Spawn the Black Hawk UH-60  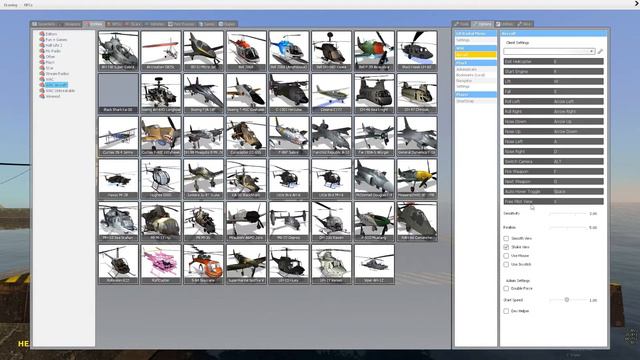417,51
